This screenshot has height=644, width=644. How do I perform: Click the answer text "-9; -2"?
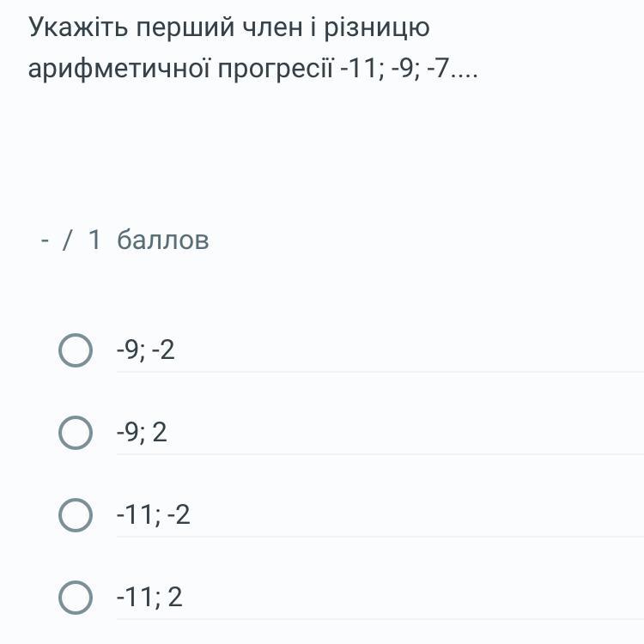point(146,350)
